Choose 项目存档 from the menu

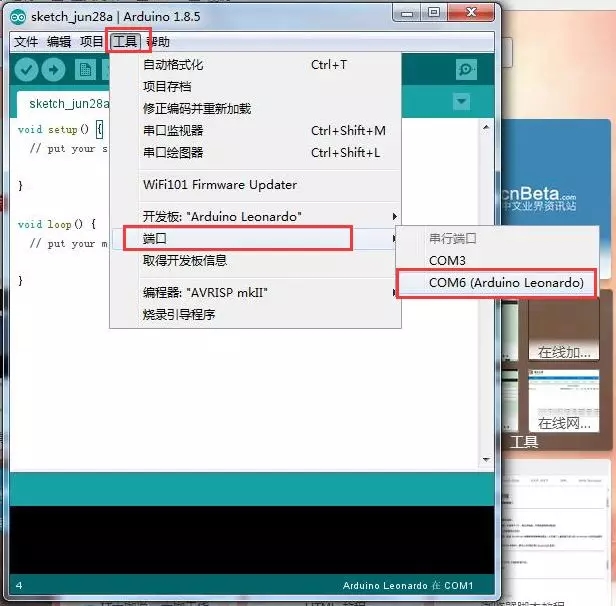click(255, 86)
